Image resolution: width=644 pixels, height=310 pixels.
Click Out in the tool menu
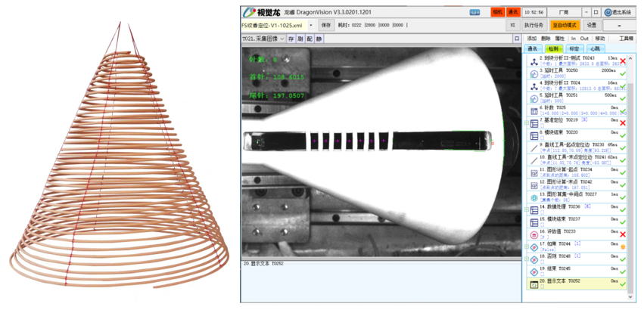(x=584, y=39)
